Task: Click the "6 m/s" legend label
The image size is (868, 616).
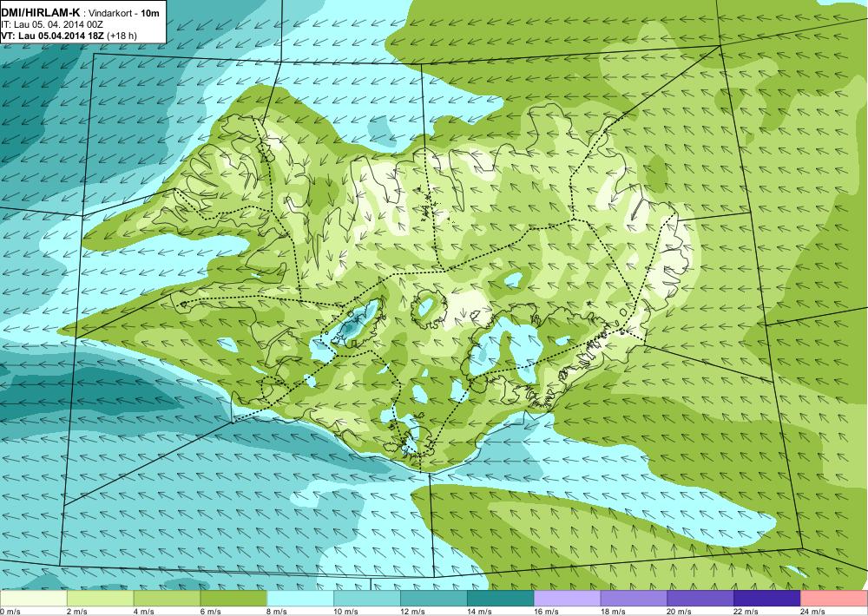Action: (x=211, y=612)
